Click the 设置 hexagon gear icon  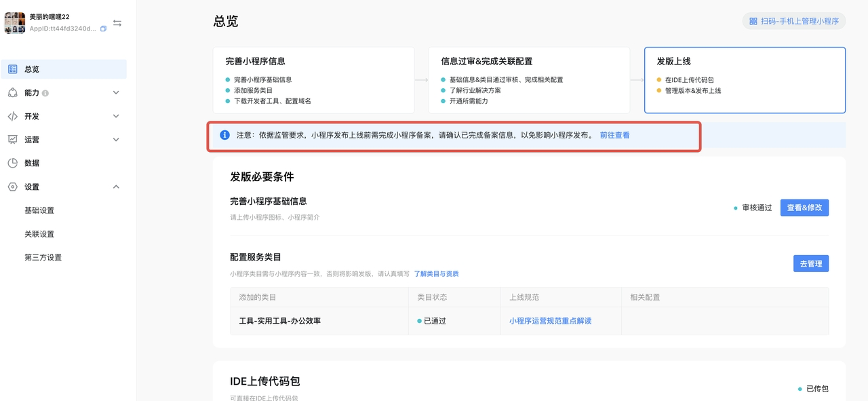coord(12,187)
